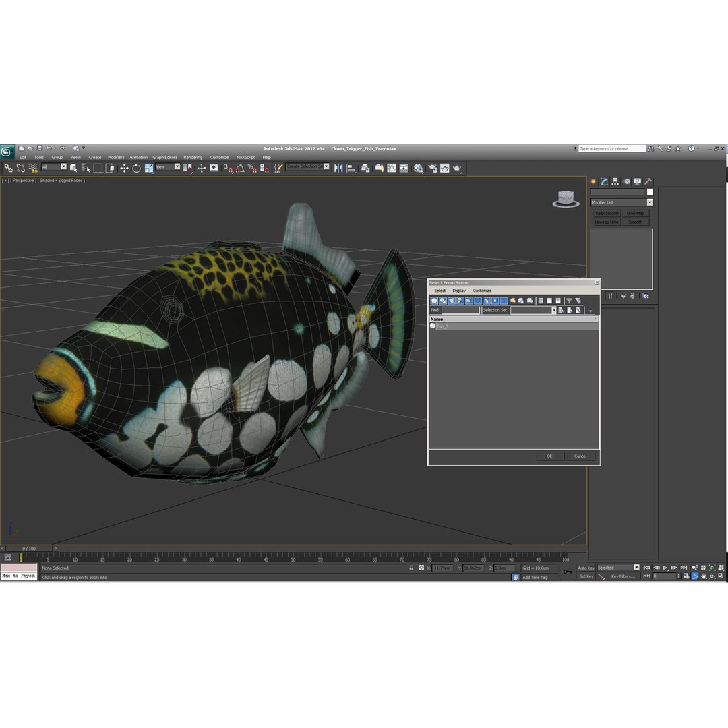The image size is (728, 728).
Task: Open the Hierarchy command panel tab
Action: (x=615, y=181)
